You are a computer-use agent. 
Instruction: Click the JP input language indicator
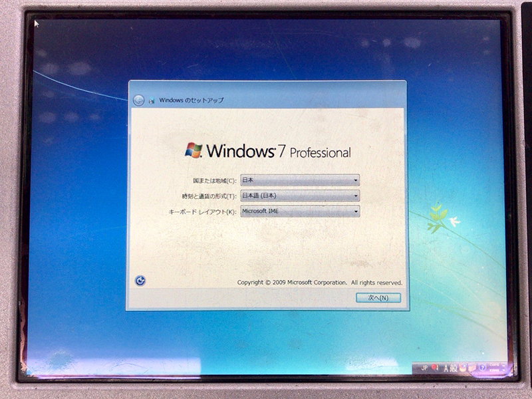tap(424, 368)
